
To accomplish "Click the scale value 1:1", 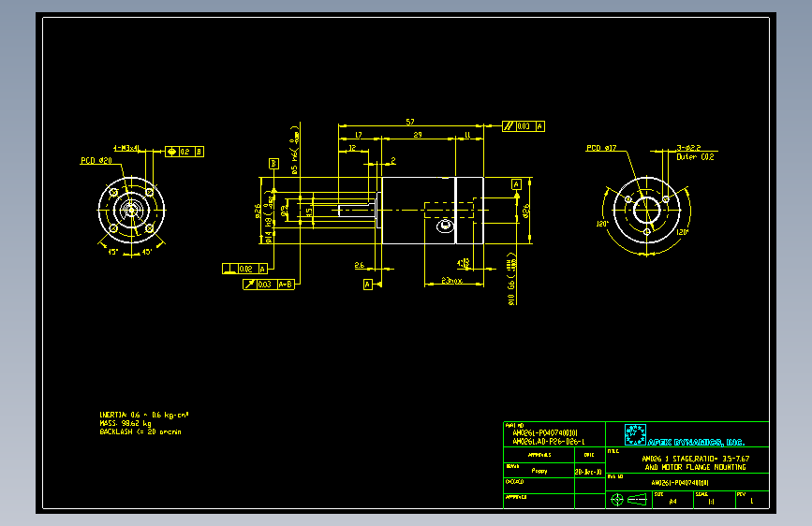I will click(711, 502).
